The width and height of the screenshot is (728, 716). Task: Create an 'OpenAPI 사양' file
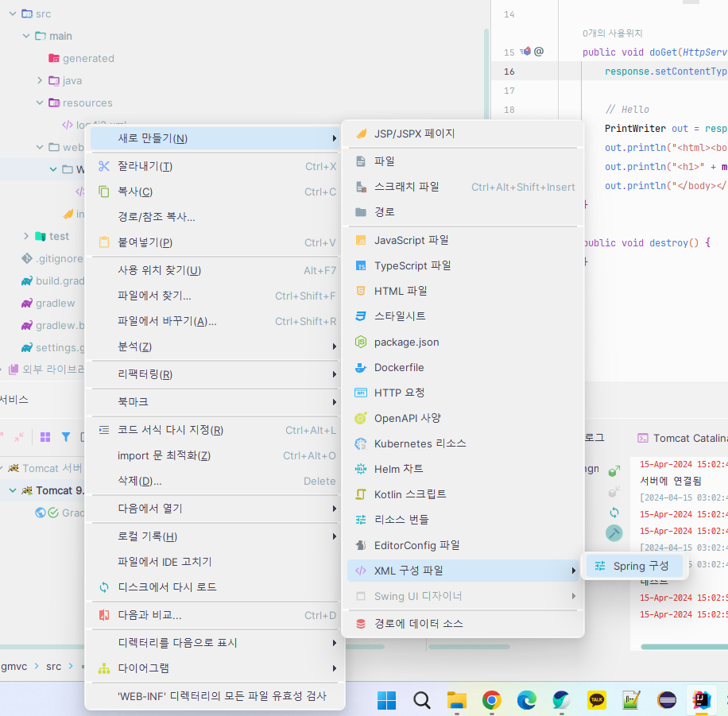click(x=463, y=418)
